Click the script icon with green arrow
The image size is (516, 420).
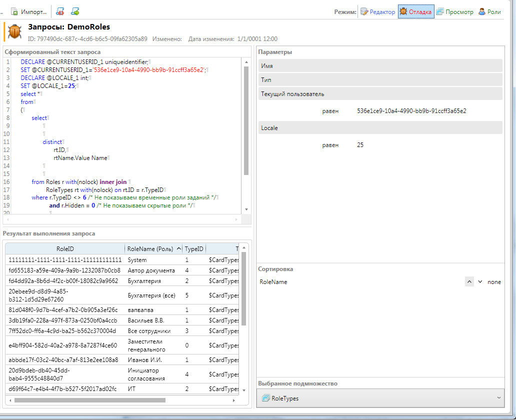tap(75, 11)
